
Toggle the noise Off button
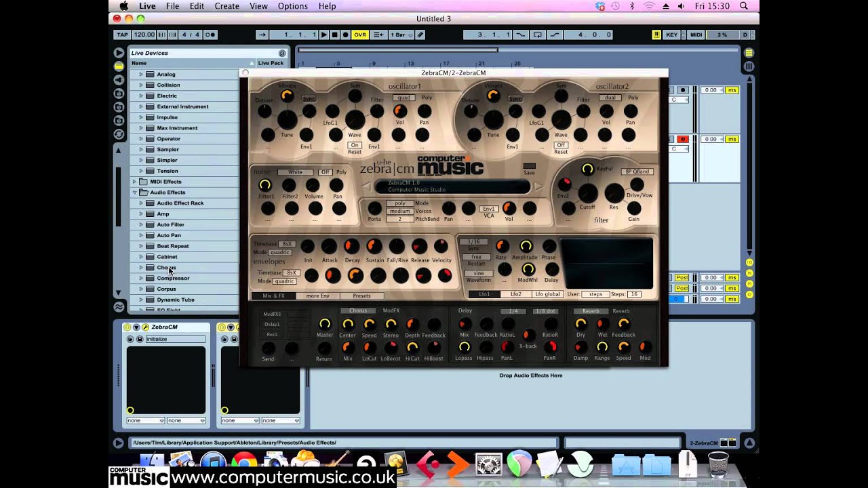click(325, 172)
